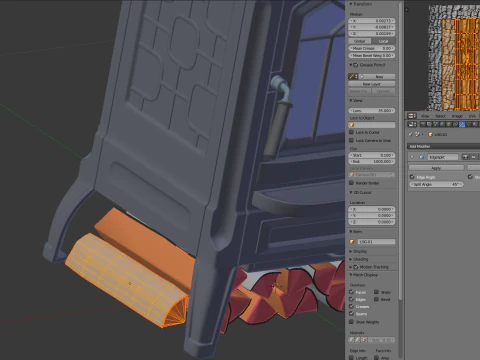Click the Lock to Object cube icon
Screen dimensions: 480x360
[352, 125]
